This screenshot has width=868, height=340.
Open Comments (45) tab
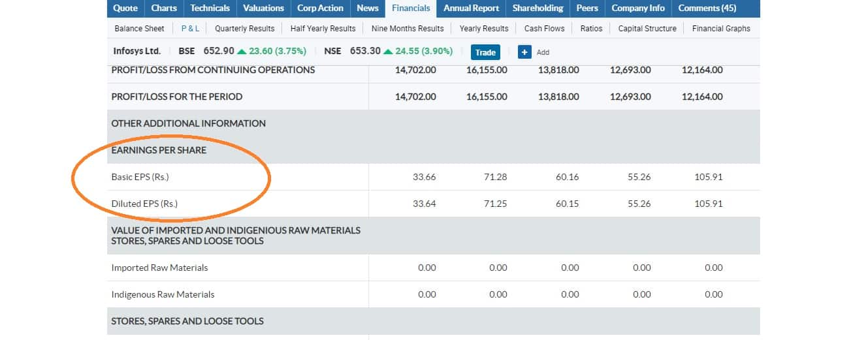click(x=707, y=8)
